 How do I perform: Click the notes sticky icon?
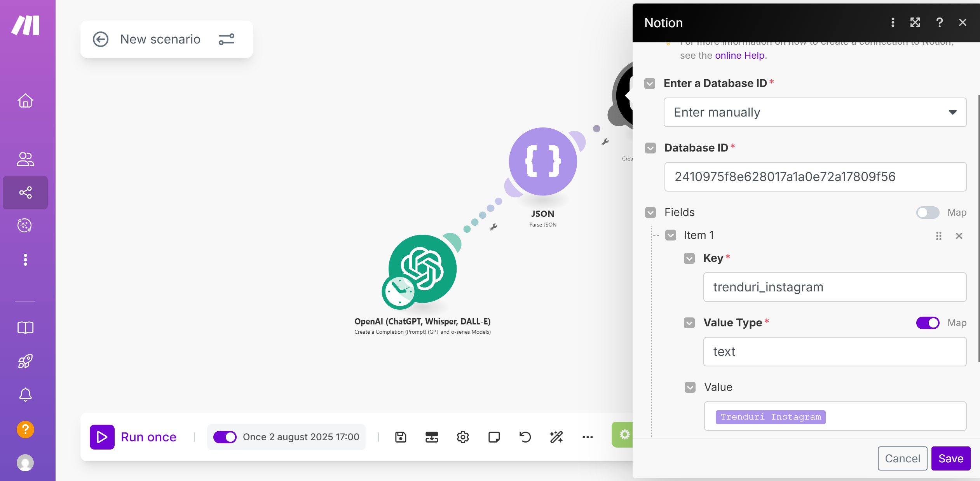tap(494, 437)
